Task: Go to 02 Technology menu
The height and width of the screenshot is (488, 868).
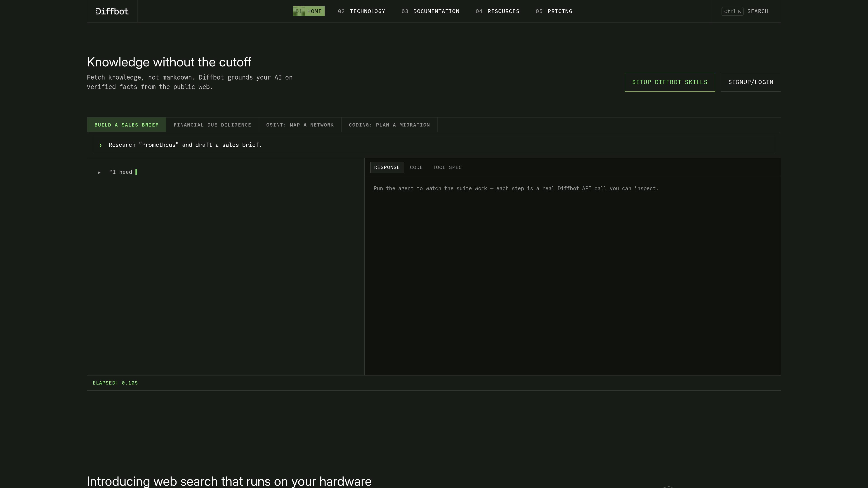Action: 361,12
